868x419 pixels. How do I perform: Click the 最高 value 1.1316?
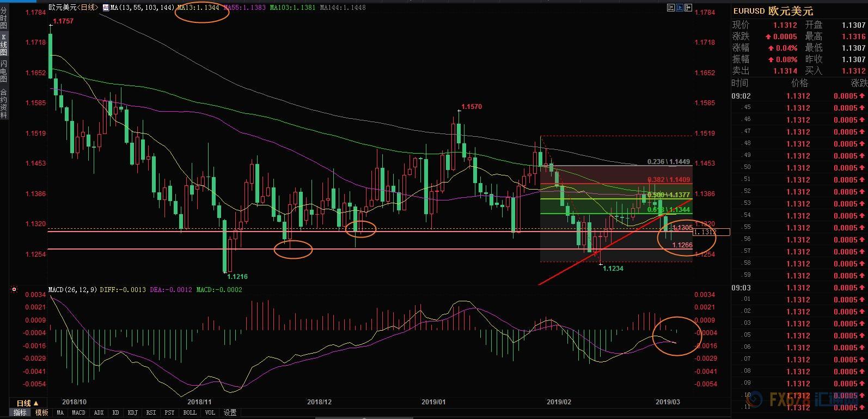[x=853, y=37]
